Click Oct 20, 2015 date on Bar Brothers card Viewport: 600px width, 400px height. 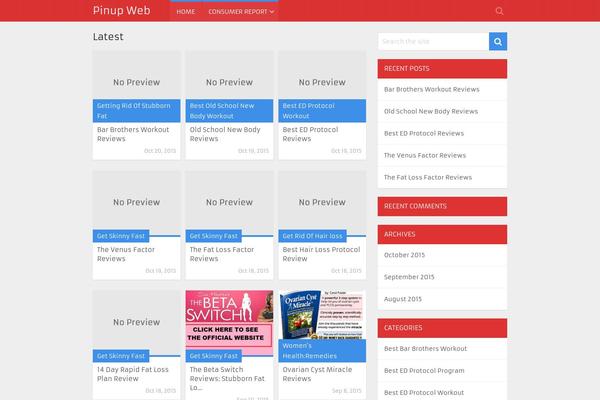tap(160, 151)
